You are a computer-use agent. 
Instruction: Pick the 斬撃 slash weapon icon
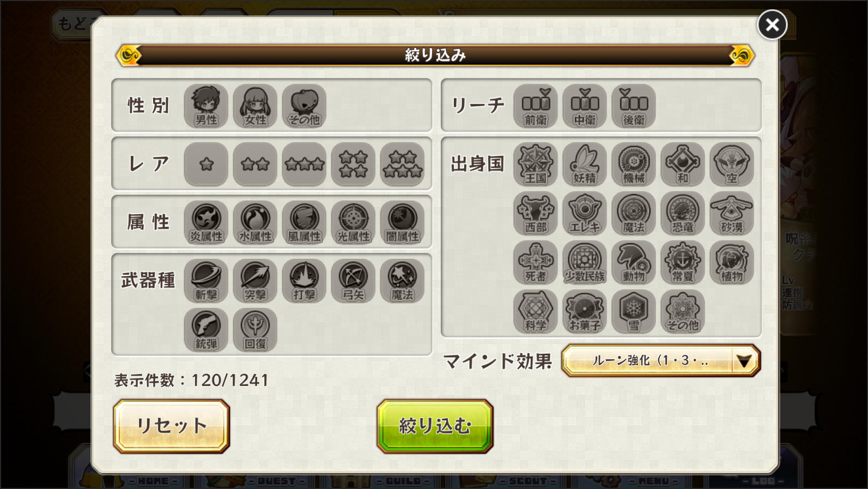click(x=206, y=281)
